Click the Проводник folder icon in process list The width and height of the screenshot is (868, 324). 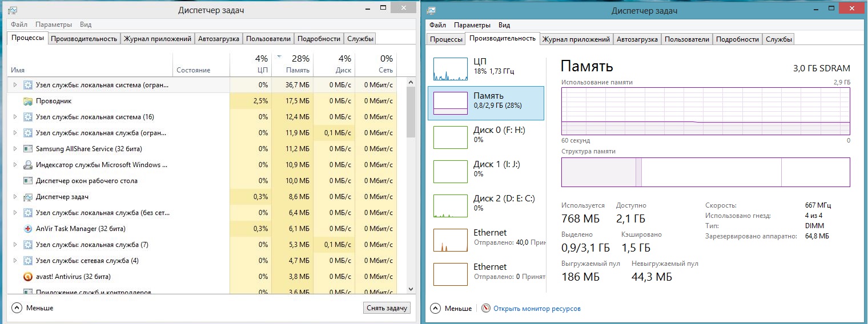click(x=28, y=101)
